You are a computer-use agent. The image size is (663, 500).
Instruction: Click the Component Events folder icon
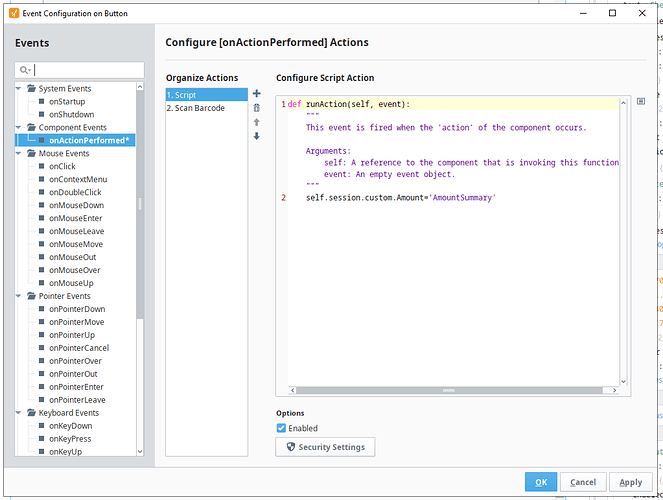(x=31, y=127)
